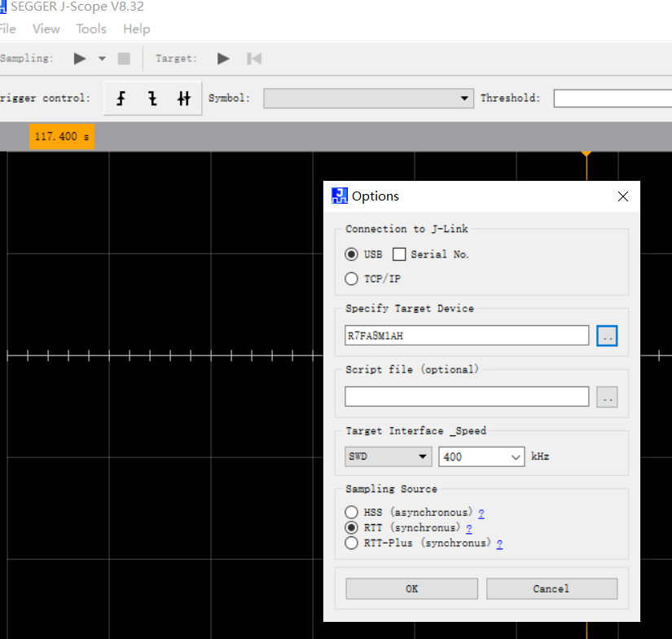Open the Symbol dropdown
This screenshot has width=672, height=639.
pos(465,98)
